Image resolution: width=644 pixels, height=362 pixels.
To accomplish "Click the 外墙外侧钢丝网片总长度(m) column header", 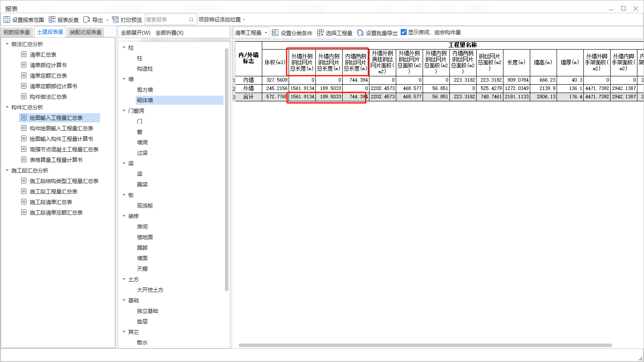I will click(x=302, y=62).
